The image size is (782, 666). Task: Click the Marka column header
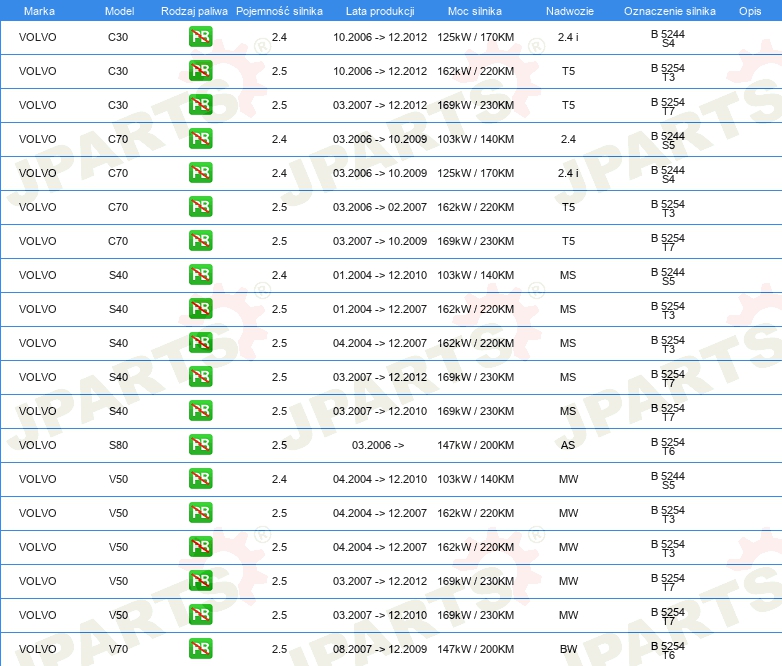[x=39, y=11]
